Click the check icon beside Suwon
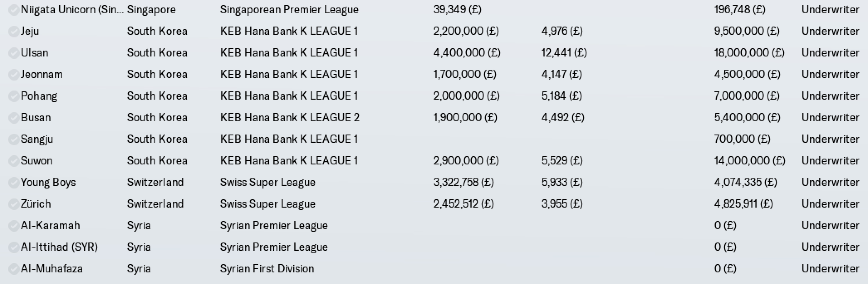The height and width of the screenshot is (284, 868). [14, 161]
